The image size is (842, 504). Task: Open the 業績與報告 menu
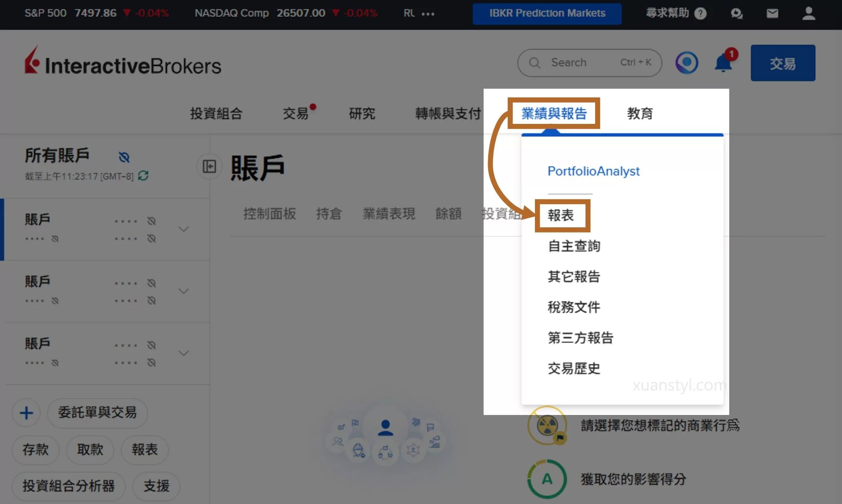pyautogui.click(x=554, y=113)
